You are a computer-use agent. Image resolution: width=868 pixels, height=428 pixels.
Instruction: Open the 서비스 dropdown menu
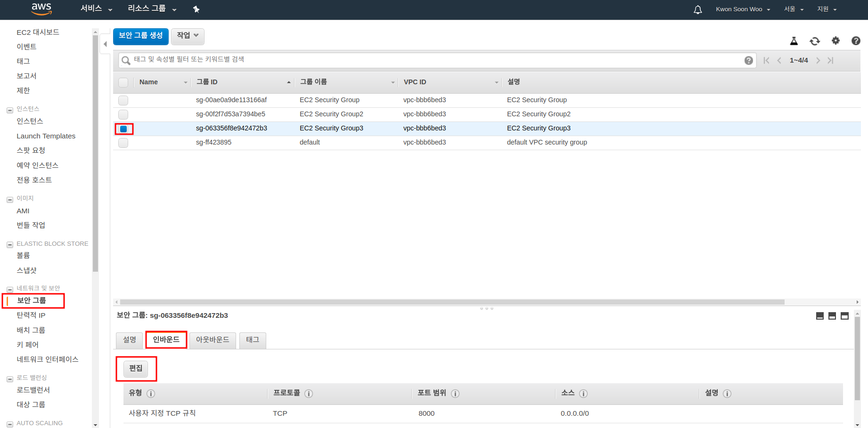[96, 9]
